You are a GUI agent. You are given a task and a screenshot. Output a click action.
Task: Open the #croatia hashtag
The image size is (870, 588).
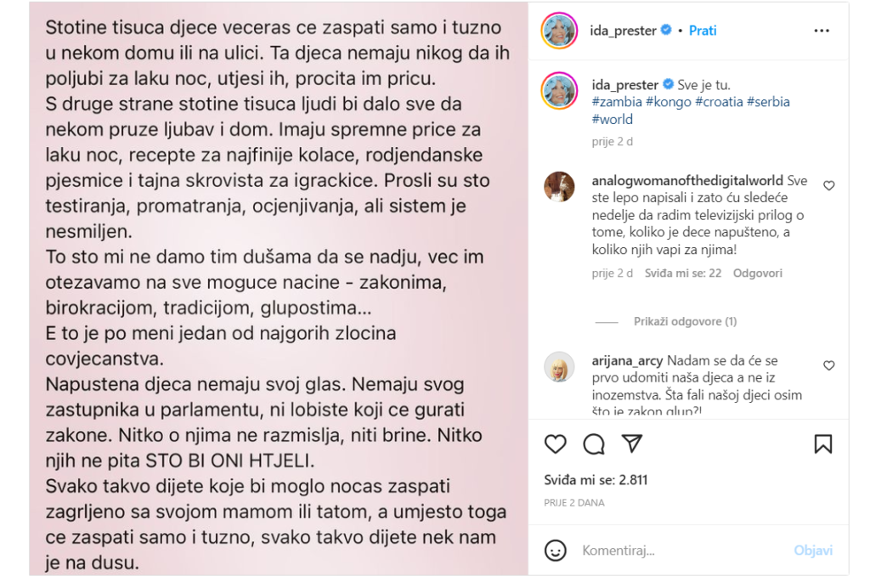[719, 102]
